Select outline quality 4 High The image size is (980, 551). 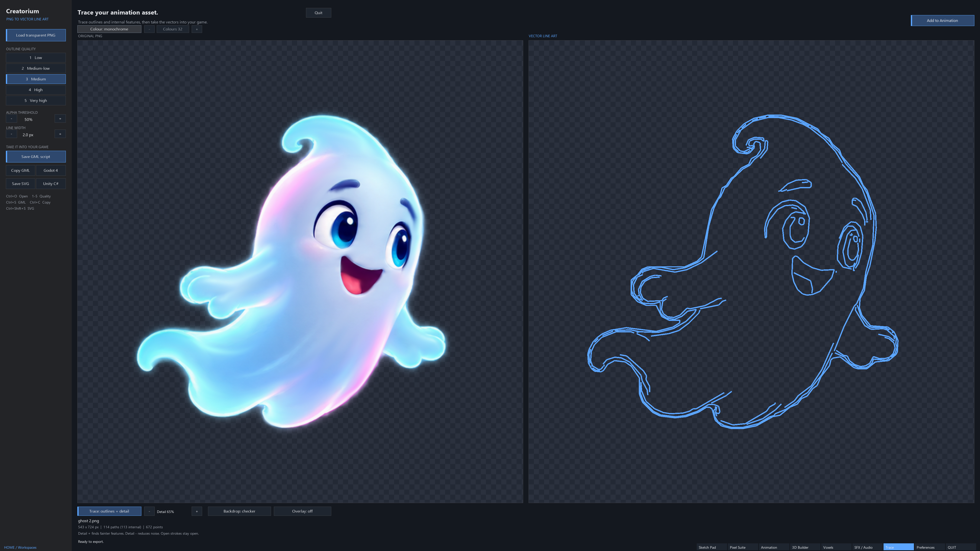[36, 90]
